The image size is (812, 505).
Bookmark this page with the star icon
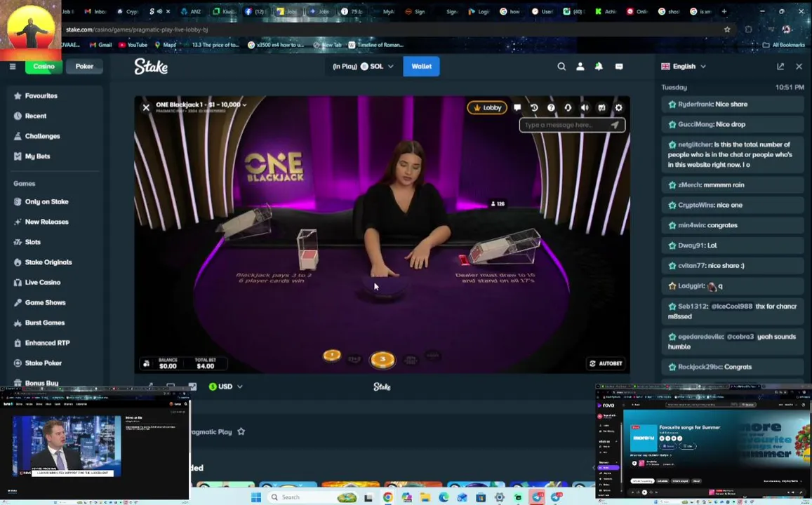727,29
